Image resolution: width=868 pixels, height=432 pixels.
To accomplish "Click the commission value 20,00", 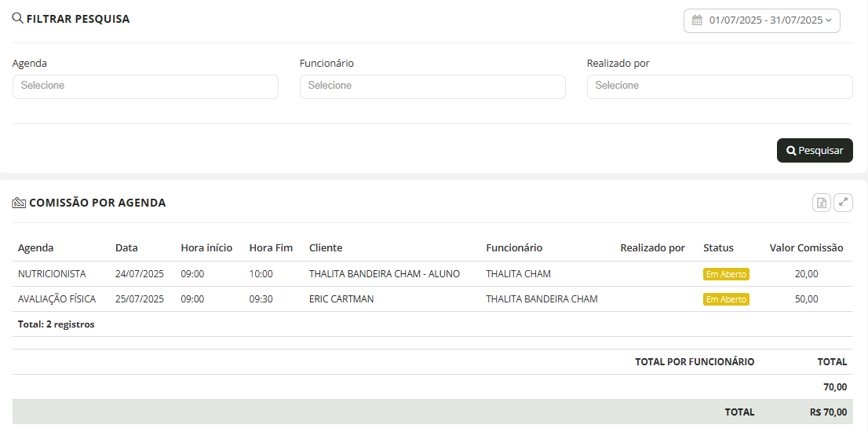I will coord(806,273).
